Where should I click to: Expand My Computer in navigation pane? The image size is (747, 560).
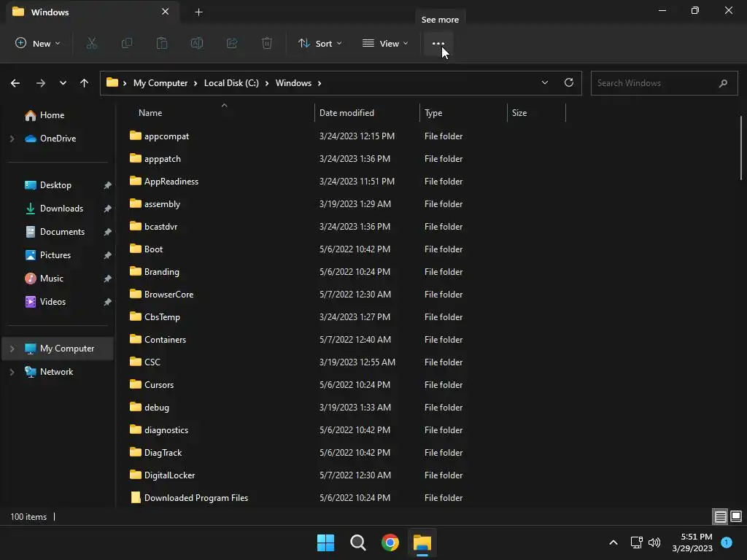click(x=12, y=349)
